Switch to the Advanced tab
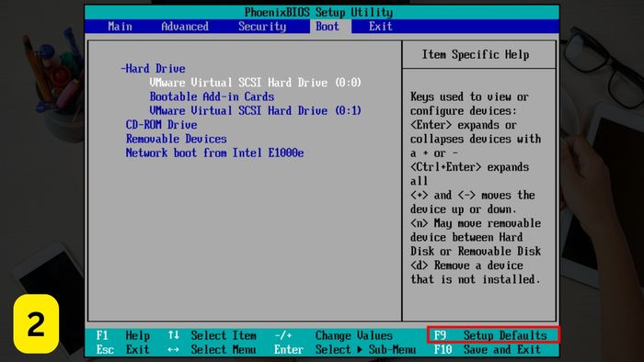Image resolution: width=644 pixels, height=362 pixels. click(185, 27)
